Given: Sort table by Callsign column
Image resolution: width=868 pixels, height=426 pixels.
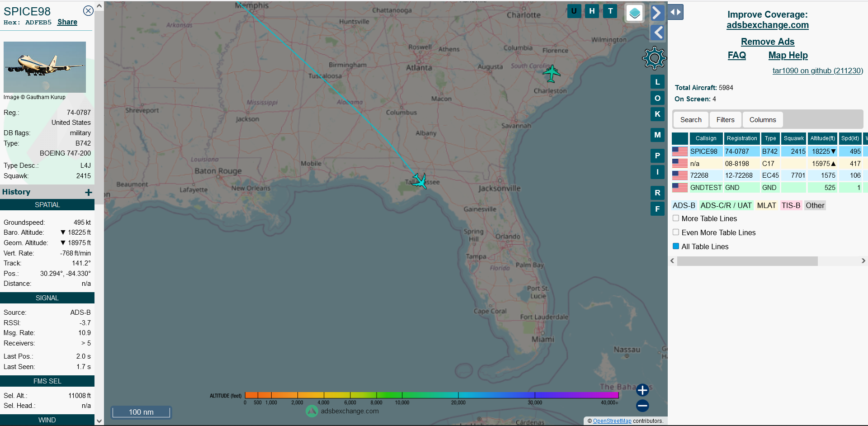Looking at the screenshot, I should pyautogui.click(x=706, y=138).
